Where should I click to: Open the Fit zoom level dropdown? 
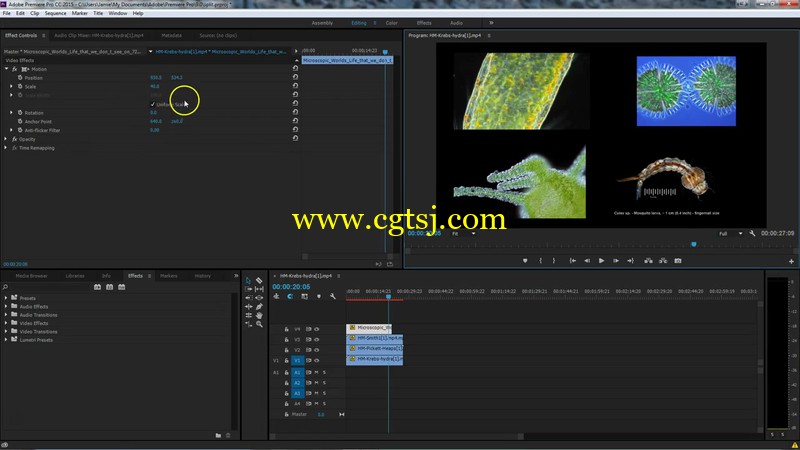pos(463,234)
